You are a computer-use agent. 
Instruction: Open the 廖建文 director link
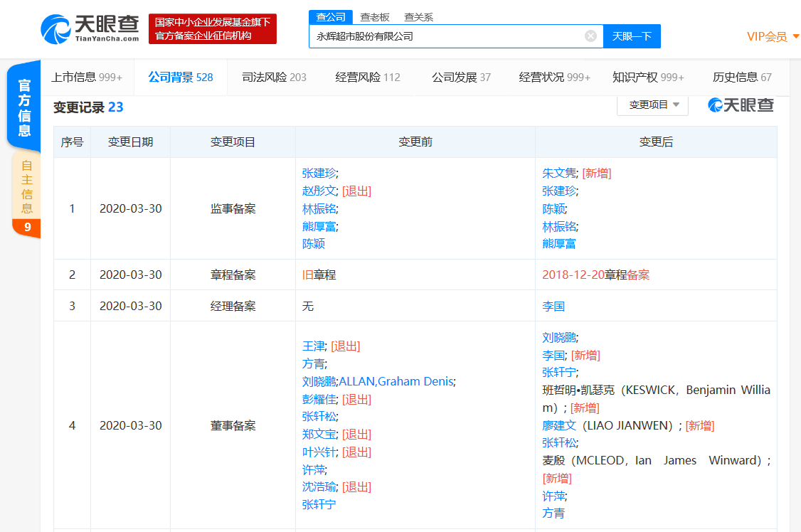point(559,425)
